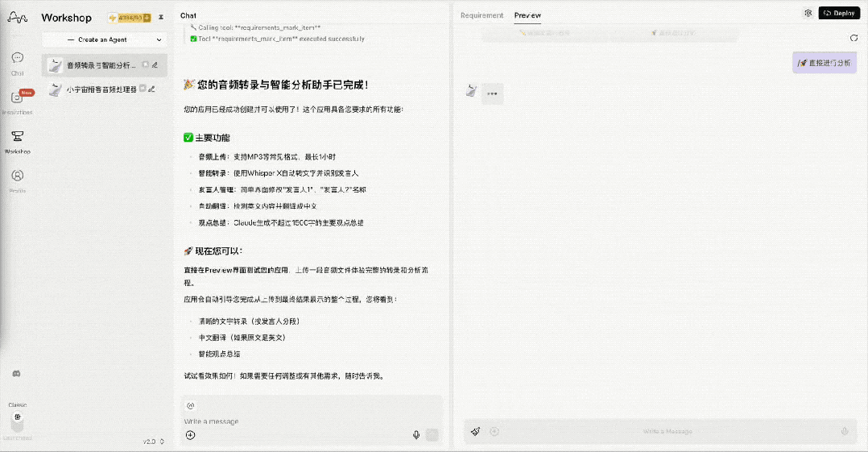Click the @ mention icon in chat input
Image resolution: width=868 pixels, height=452 pixels.
[190, 406]
